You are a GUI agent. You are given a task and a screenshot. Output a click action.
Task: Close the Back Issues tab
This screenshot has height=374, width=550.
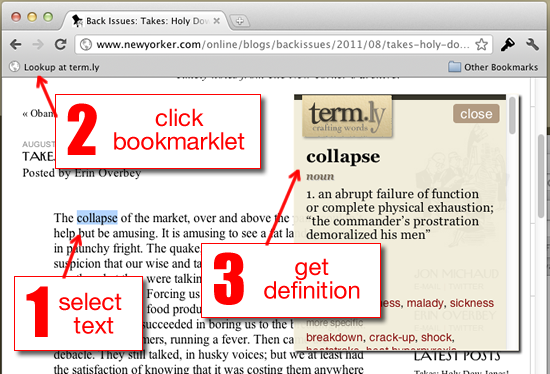point(216,21)
